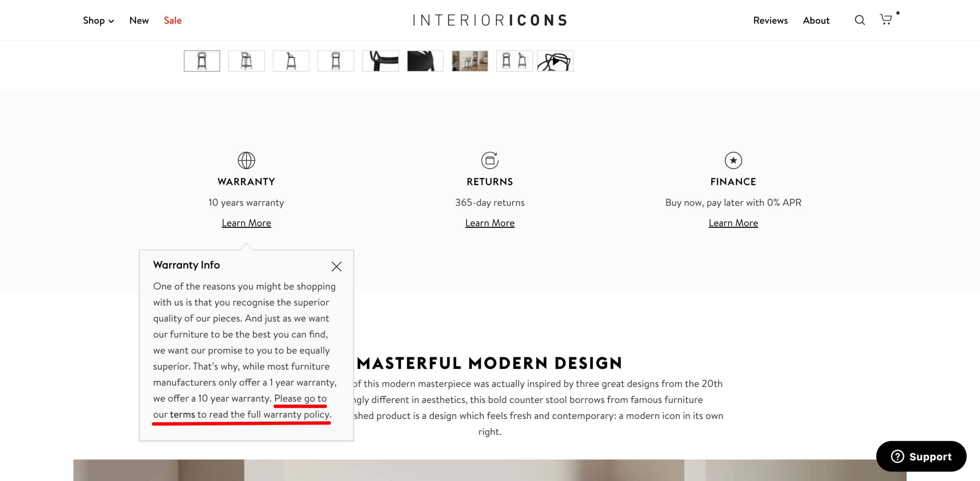Go to the New menu item
980x481 pixels.
coord(139,21)
